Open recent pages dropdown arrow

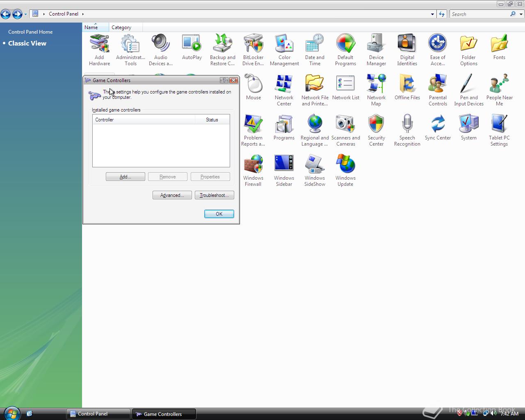click(x=25, y=14)
